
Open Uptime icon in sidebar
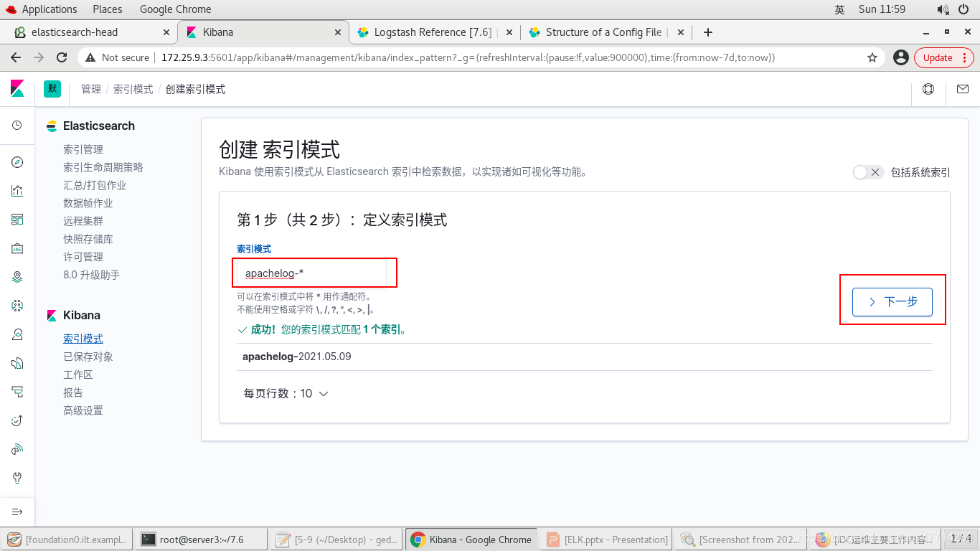coord(17,420)
